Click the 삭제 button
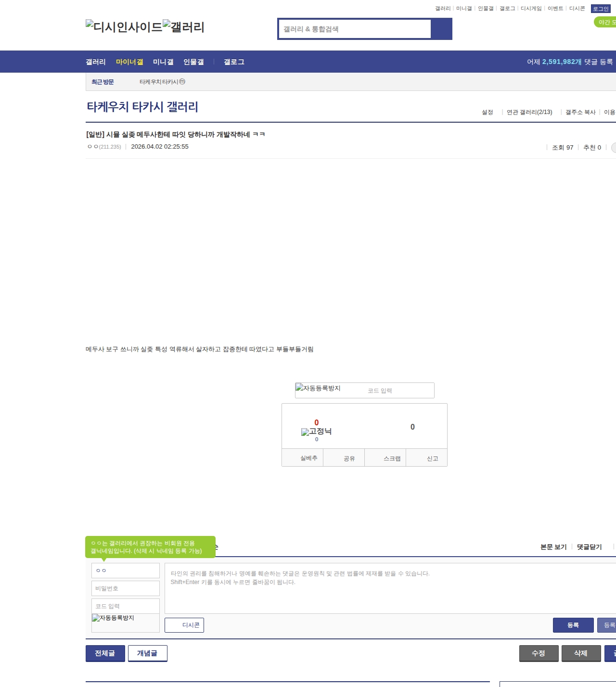The image size is (616, 687). tap(581, 653)
